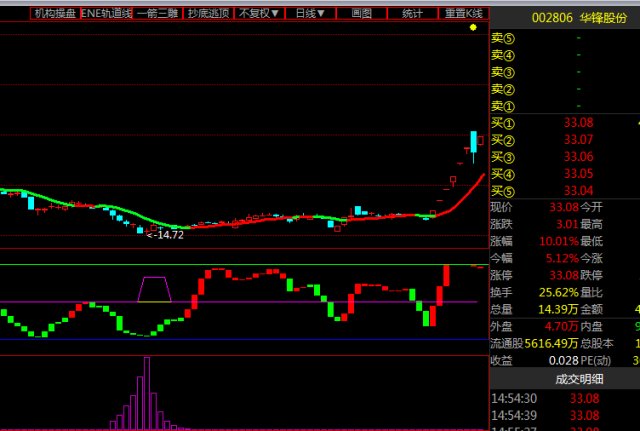Screen dimensions: 640x431
Task: Click the tallest purple volume bar
Action: (147, 393)
